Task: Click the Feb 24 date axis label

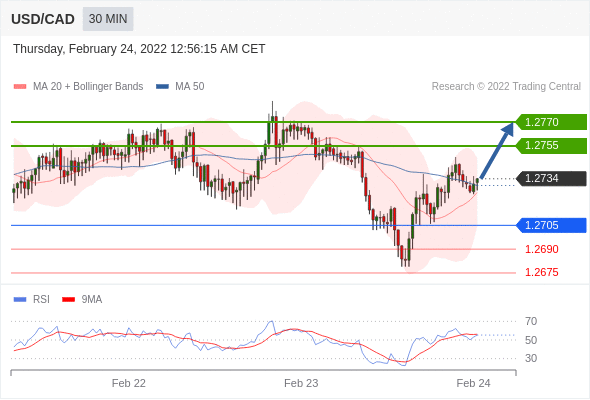Action: (473, 383)
